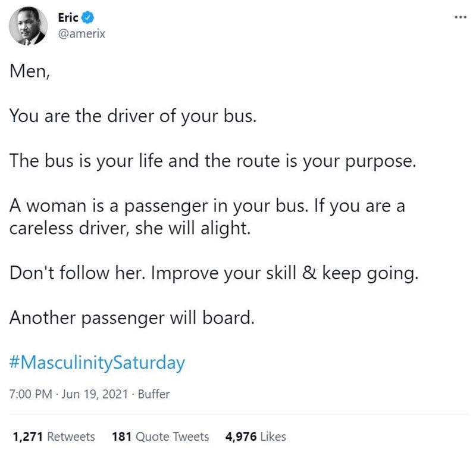Open the three-dot more options menu
Viewport: 476px width, 455px height.
pyautogui.click(x=460, y=18)
